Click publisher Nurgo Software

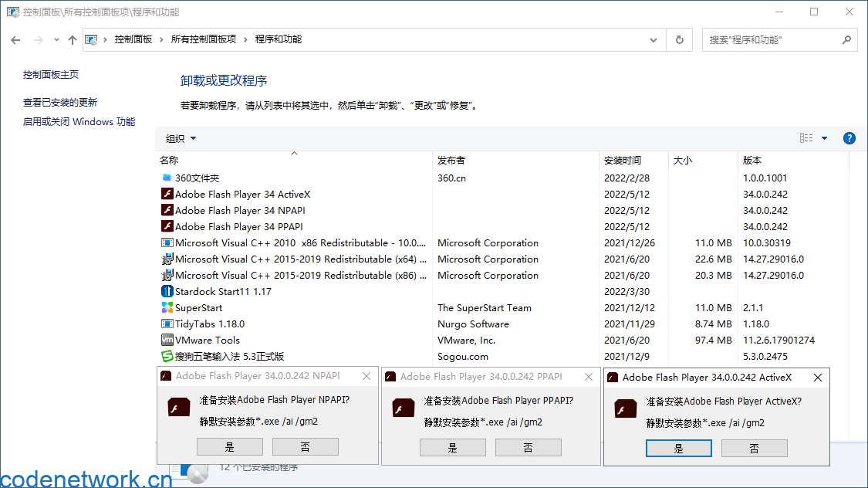473,324
